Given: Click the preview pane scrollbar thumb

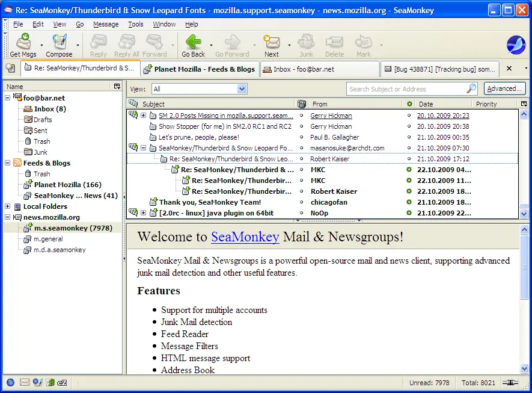Looking at the screenshot, I should point(524,267).
